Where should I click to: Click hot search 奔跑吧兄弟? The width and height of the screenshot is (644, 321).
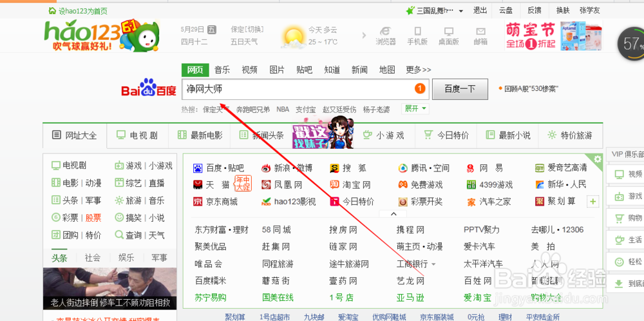pyautogui.click(x=253, y=110)
